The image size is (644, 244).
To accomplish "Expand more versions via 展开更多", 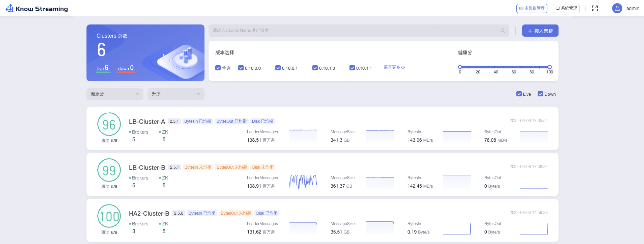I will 394,67.
